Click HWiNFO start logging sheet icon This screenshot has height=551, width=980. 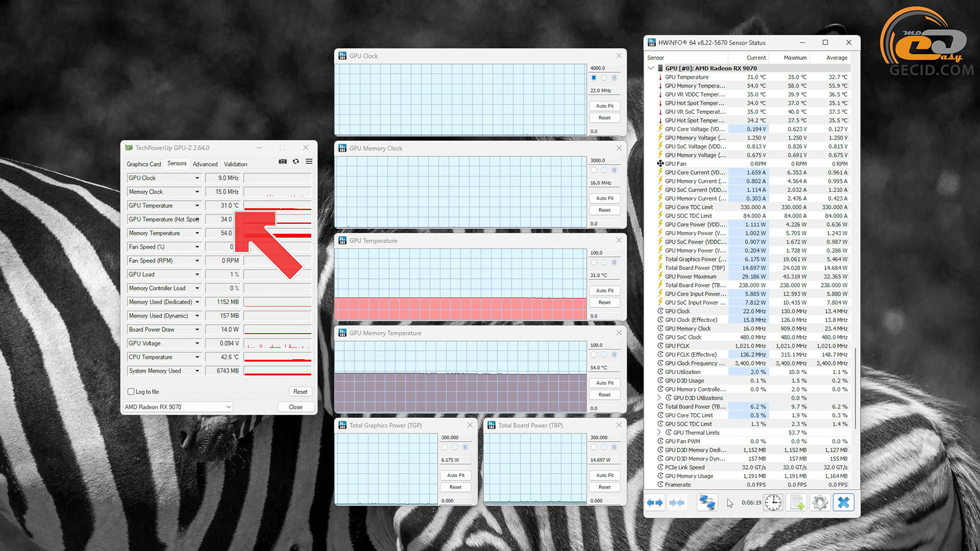click(x=797, y=503)
